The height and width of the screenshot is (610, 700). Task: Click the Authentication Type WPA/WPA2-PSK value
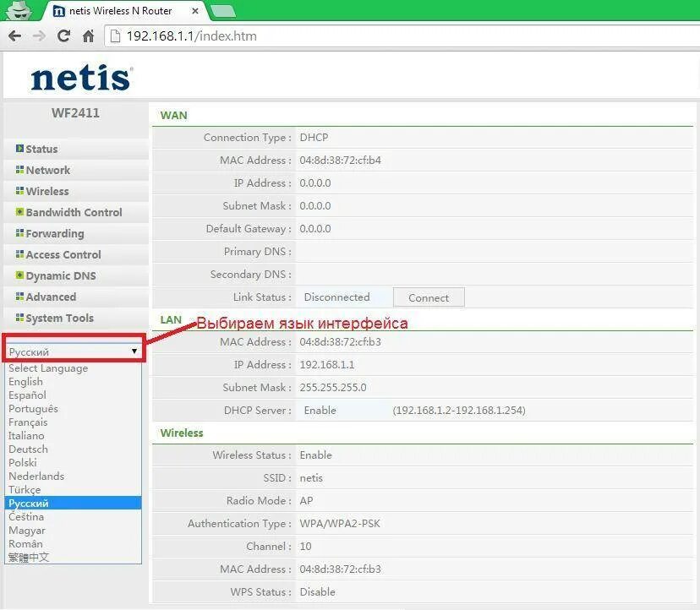(340, 524)
